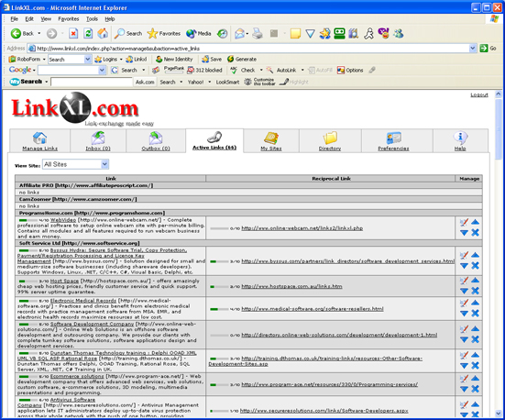Switch to the Manage Links tab
This screenshot has width=505, height=420.
(40, 141)
